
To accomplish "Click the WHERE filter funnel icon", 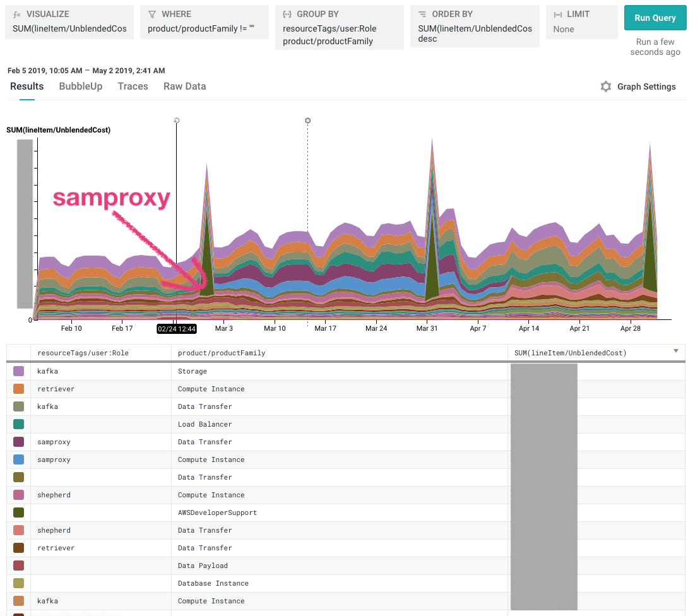I will coord(151,14).
